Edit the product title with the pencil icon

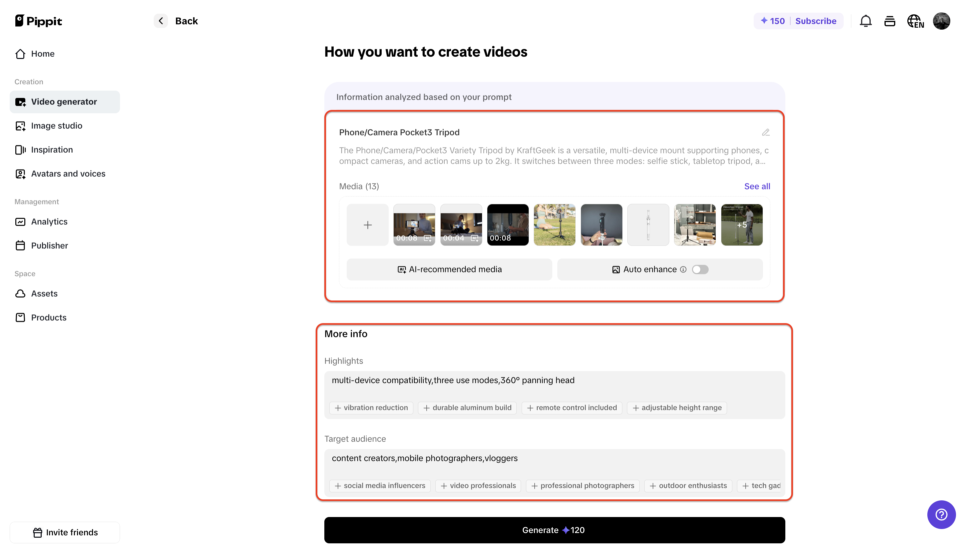(x=766, y=132)
